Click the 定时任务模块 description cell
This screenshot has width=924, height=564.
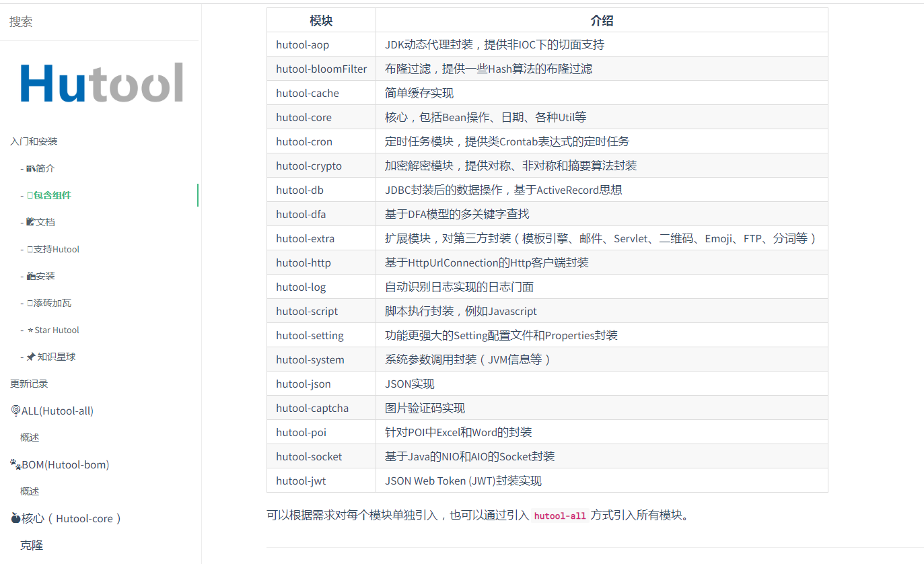point(602,141)
